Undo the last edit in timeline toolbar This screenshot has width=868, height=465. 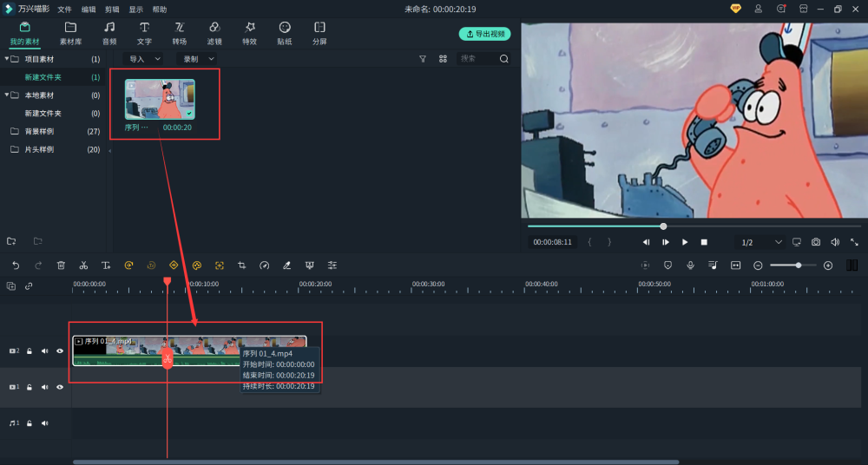[16, 265]
